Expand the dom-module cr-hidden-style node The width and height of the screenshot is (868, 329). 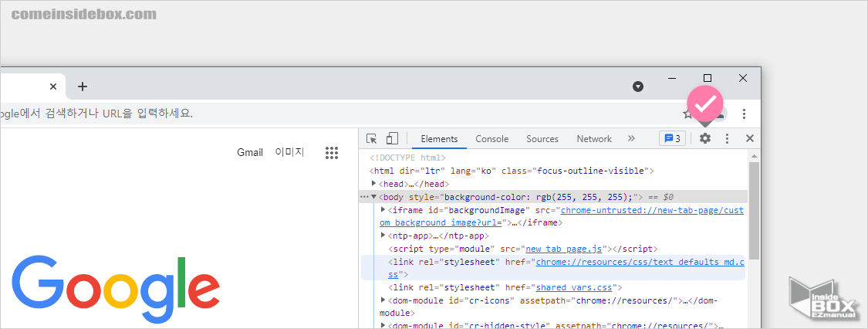[383, 326]
